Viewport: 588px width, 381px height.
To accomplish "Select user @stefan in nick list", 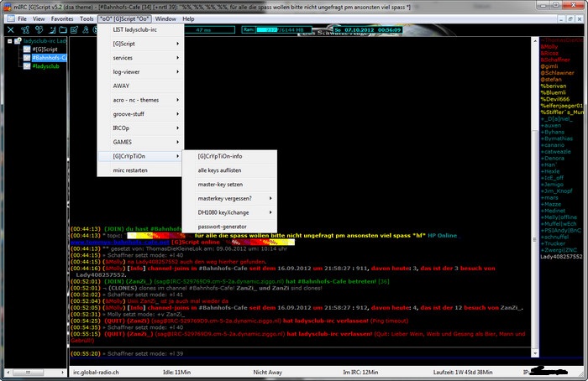I will point(551,80).
